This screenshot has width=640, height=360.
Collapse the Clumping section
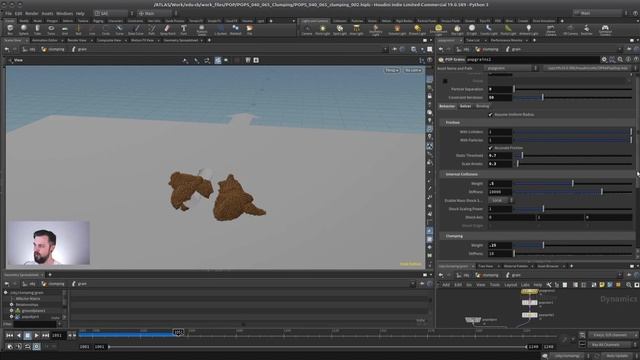[454, 236]
